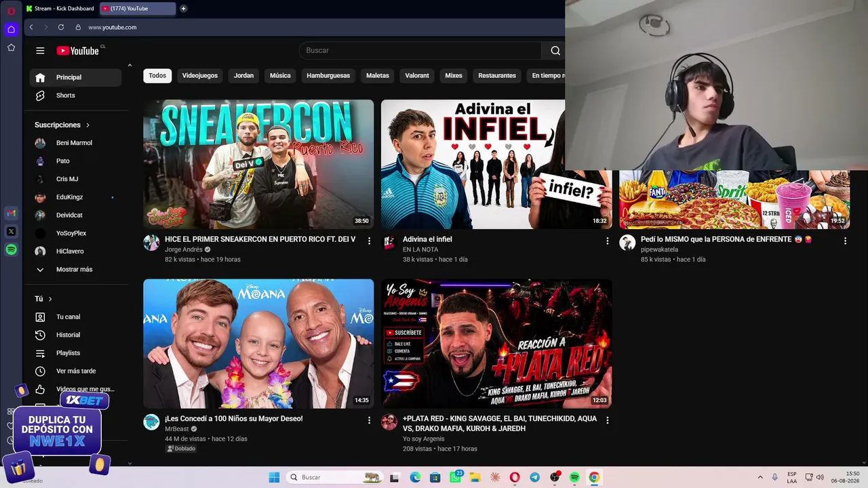Collapse sidebar using the top scroll arrow
This screenshot has width=868, height=488.
coord(130,66)
